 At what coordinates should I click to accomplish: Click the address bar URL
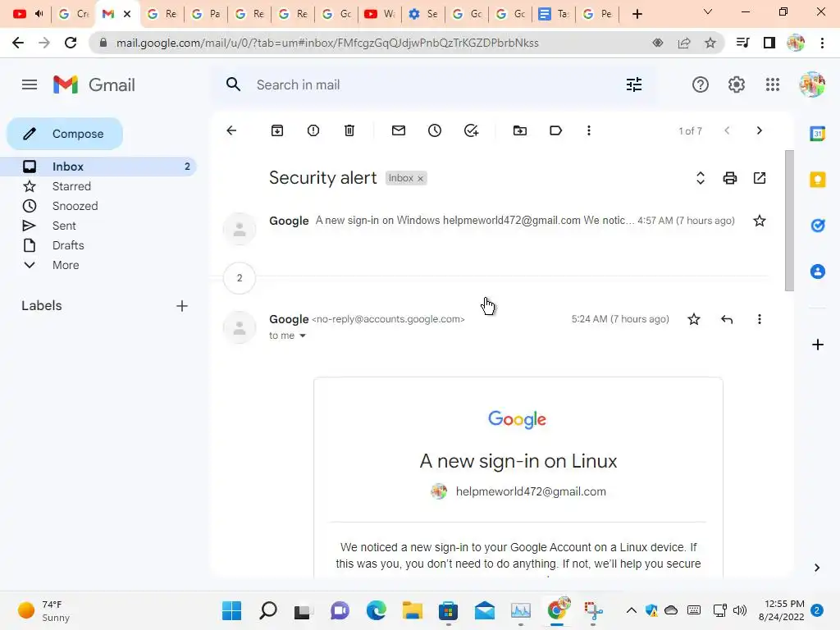click(x=327, y=43)
